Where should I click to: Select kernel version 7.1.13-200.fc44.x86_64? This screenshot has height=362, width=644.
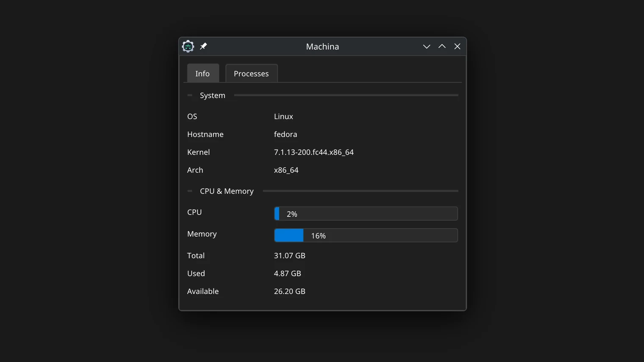(314, 152)
